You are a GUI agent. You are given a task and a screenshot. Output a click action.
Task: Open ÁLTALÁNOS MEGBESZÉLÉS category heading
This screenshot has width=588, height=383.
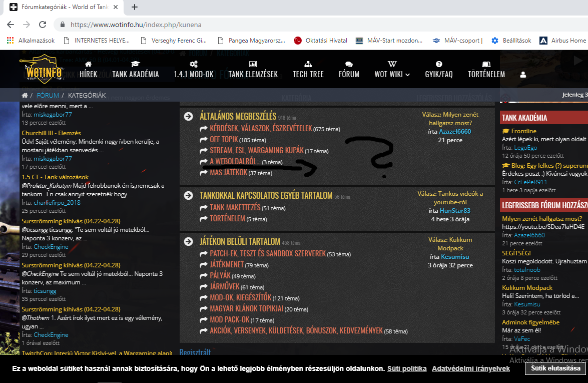tap(238, 116)
